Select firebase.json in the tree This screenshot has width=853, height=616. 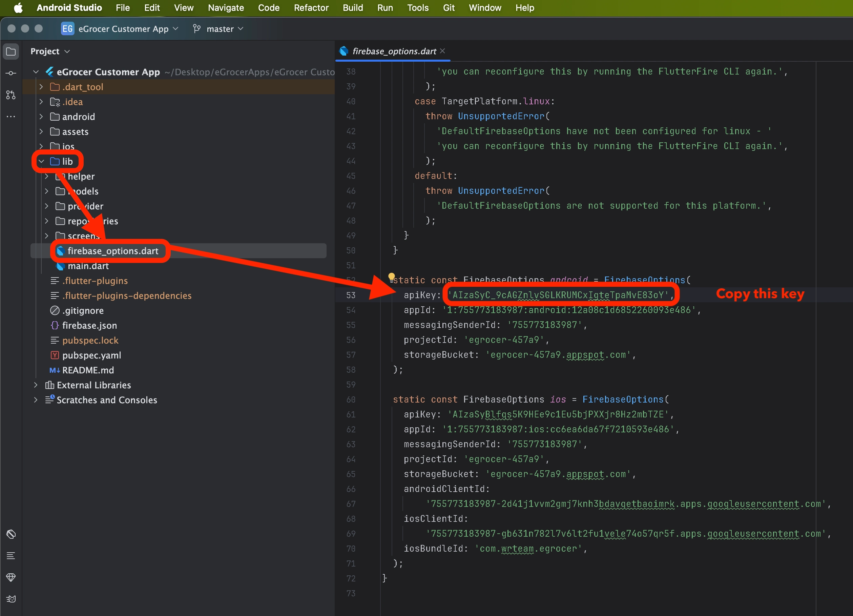(x=89, y=326)
